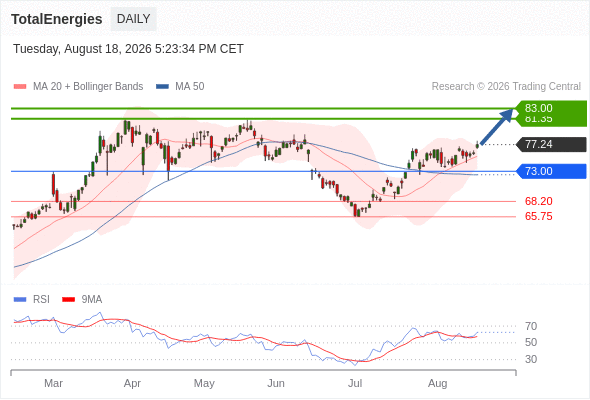The image size is (590, 400).
Task: Click the RSI 50 level label
Action: (x=531, y=342)
